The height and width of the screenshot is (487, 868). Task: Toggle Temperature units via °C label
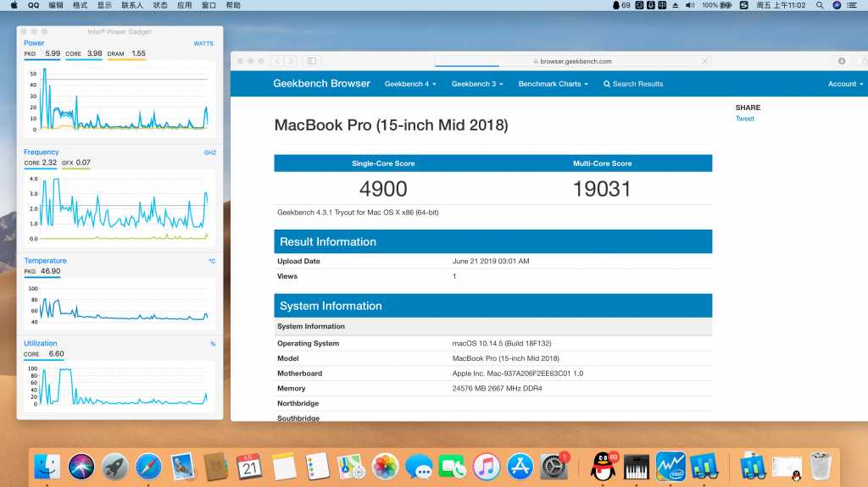point(212,261)
